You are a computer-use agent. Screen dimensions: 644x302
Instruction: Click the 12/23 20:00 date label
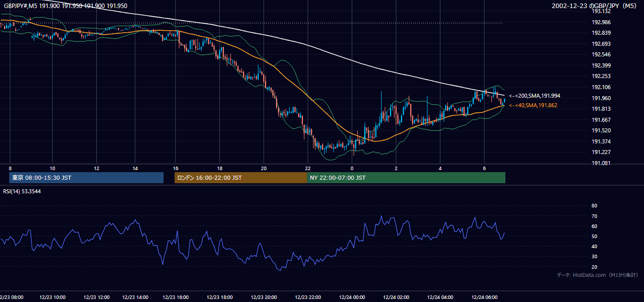(265, 297)
